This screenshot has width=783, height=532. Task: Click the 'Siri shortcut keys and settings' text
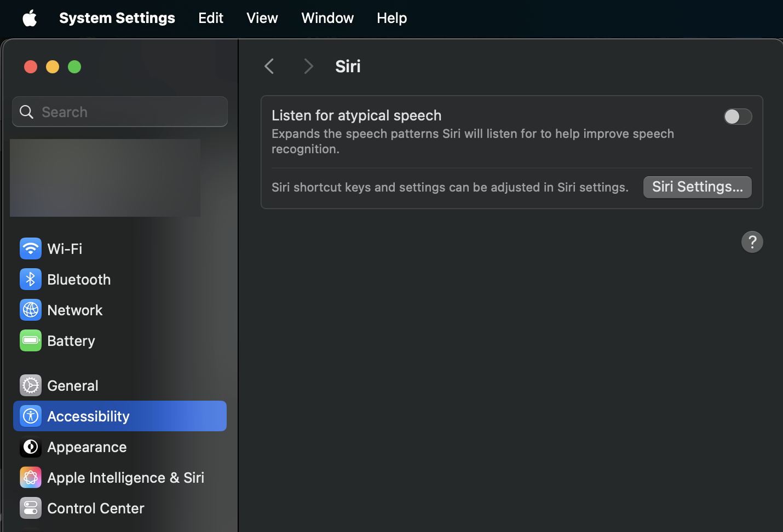click(450, 187)
